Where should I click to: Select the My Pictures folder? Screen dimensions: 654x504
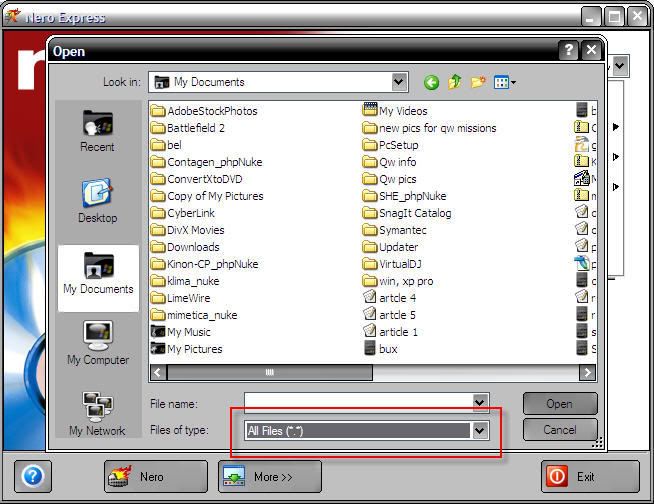[186, 349]
